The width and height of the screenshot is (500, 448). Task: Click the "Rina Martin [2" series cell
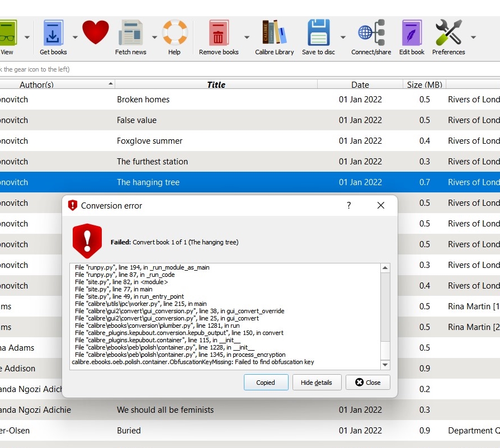(x=474, y=327)
